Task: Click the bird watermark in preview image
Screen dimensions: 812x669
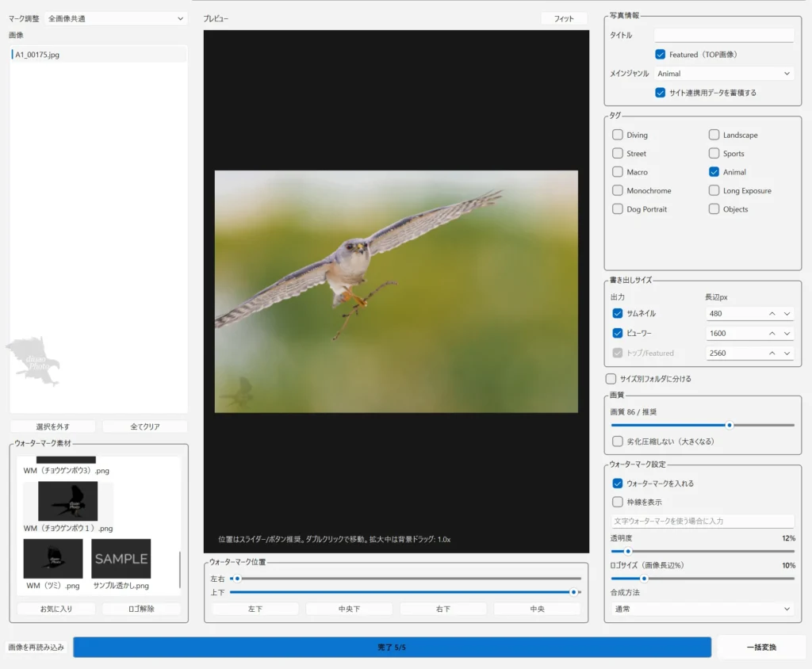Action: [239, 392]
